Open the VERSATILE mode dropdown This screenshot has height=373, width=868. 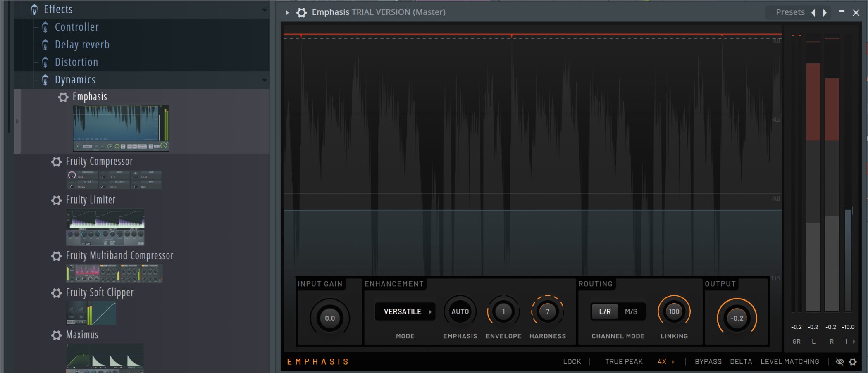[x=405, y=311]
